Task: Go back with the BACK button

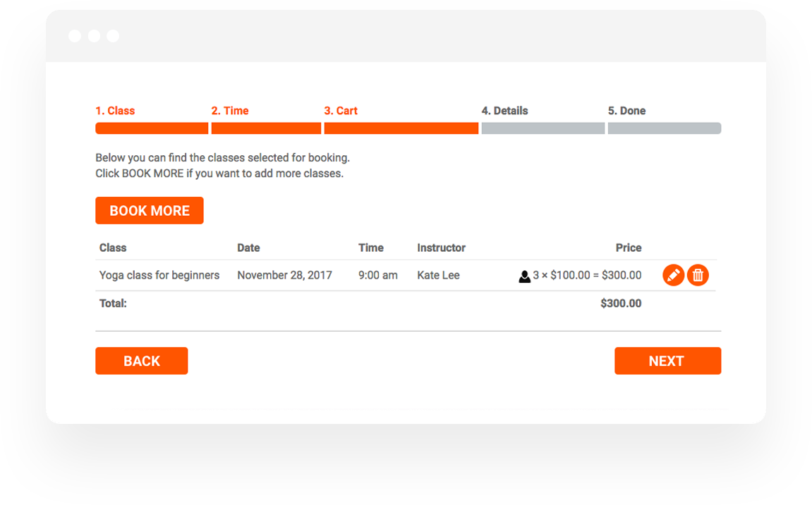Action: click(x=141, y=360)
